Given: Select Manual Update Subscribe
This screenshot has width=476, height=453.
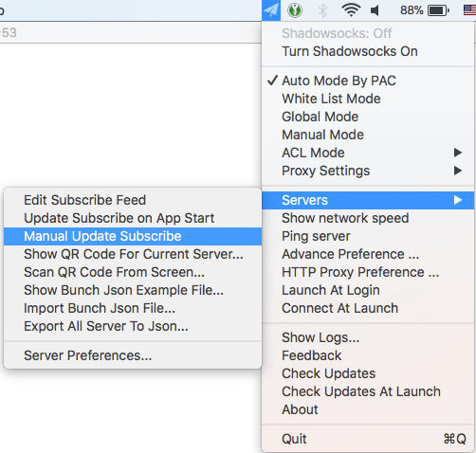Looking at the screenshot, I should [x=133, y=236].
